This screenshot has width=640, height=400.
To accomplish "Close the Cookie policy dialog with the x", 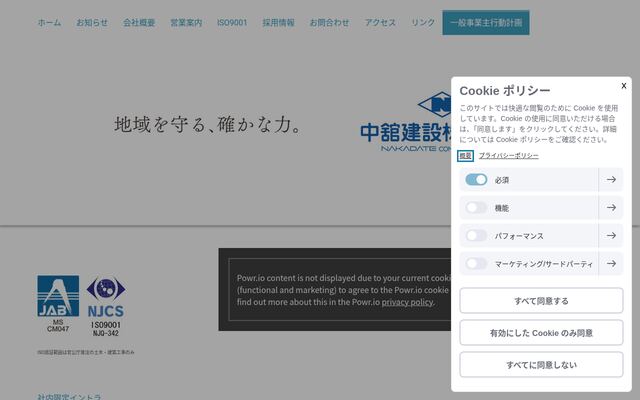I will [623, 86].
